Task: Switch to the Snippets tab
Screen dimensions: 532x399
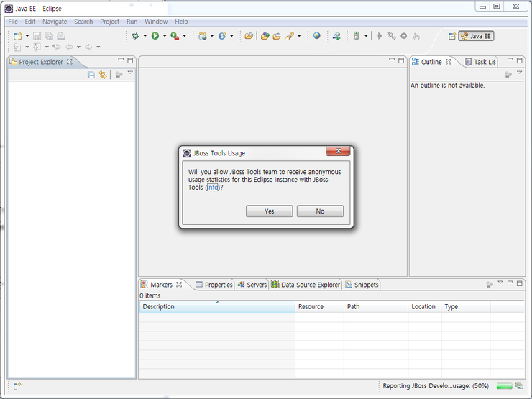Action: (x=362, y=285)
